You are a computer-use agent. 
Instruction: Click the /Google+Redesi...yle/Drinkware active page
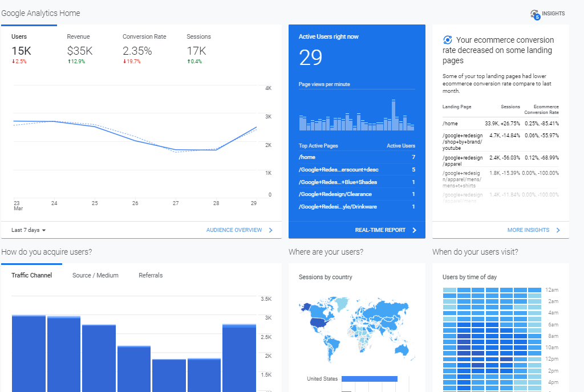pos(357,206)
